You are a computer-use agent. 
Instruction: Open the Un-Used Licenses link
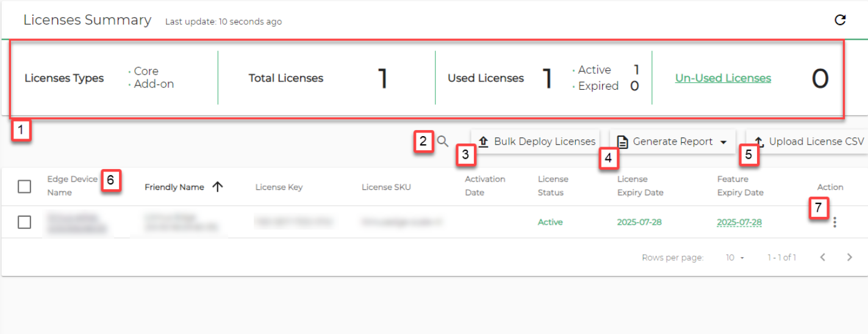point(723,78)
